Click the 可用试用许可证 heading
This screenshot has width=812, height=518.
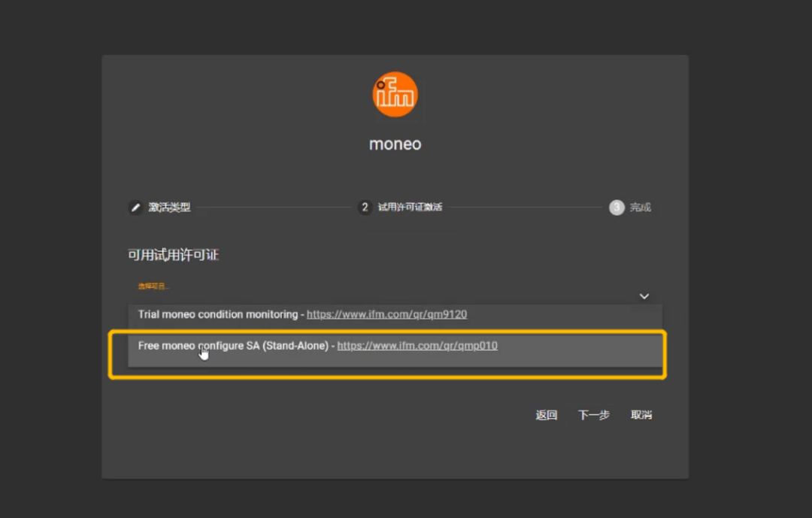pos(174,255)
